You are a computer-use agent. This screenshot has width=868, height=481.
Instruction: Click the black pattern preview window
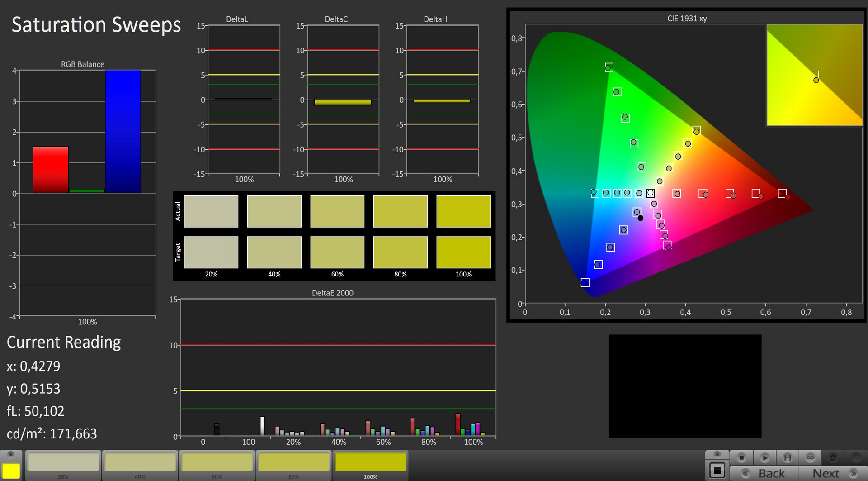coord(685,386)
